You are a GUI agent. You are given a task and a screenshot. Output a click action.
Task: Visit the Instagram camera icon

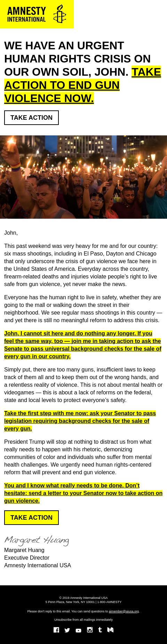[x=90, y=630]
